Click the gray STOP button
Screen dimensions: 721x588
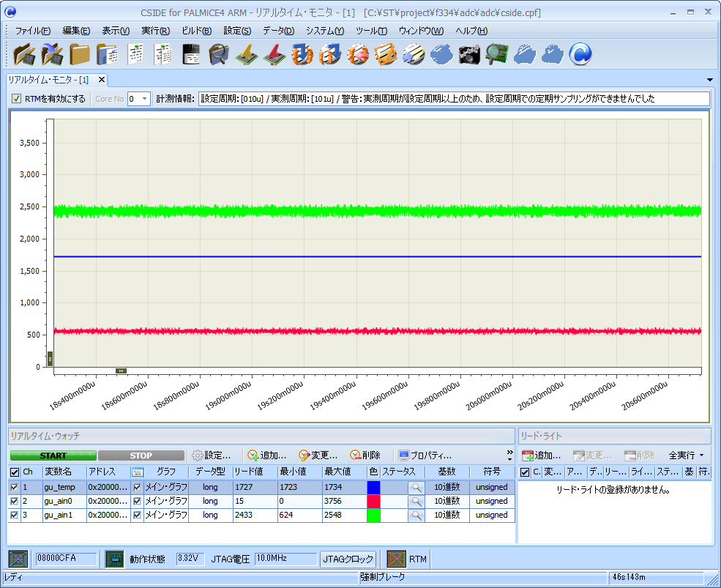tap(141, 455)
